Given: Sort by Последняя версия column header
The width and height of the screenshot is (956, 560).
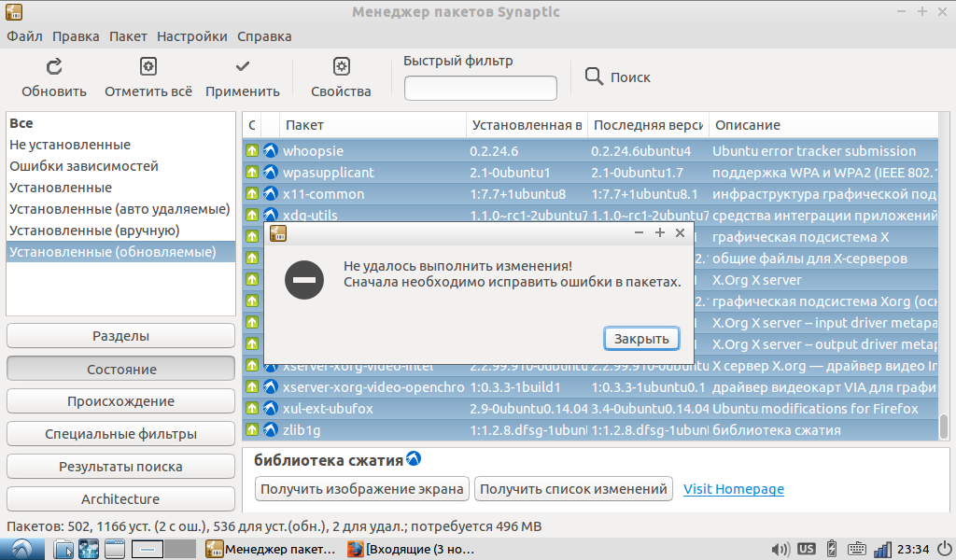Looking at the screenshot, I should pyautogui.click(x=648, y=125).
